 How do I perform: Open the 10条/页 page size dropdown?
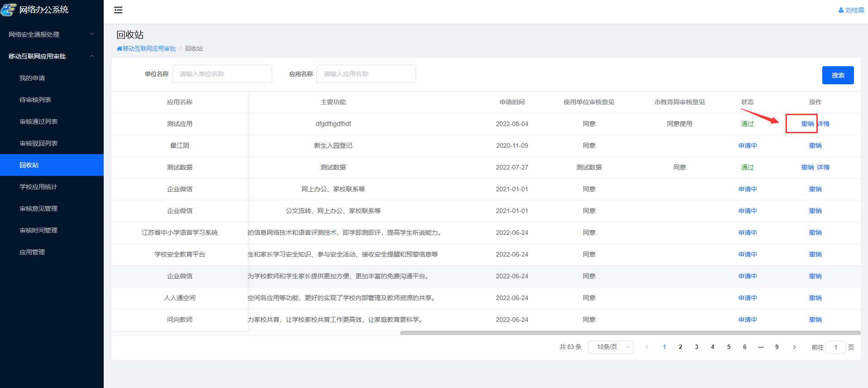coord(610,347)
